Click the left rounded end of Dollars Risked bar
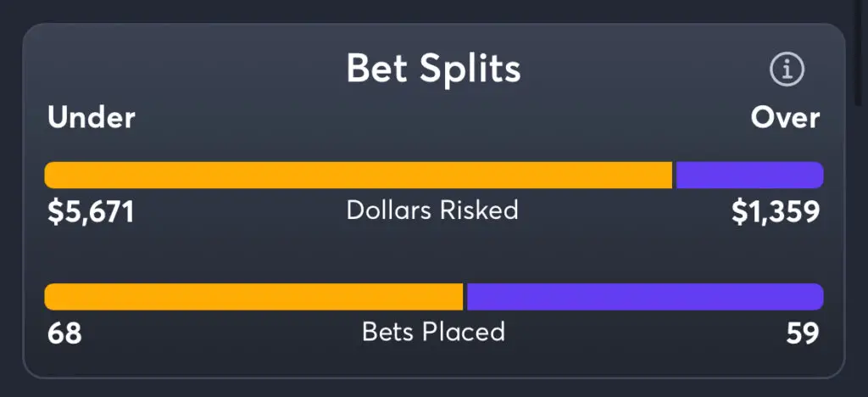This screenshot has width=868, height=397. pos(51,175)
